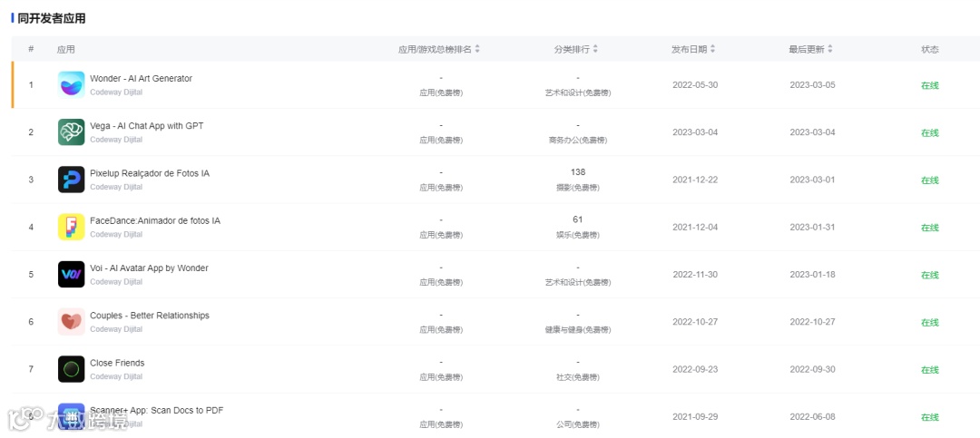Click last updated date 2023-01-31
This screenshot has width=980, height=438.
[812, 228]
